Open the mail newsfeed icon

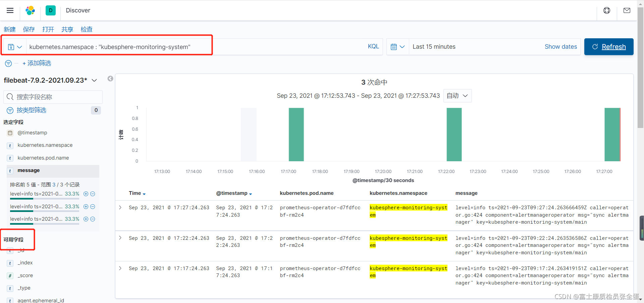[627, 10]
